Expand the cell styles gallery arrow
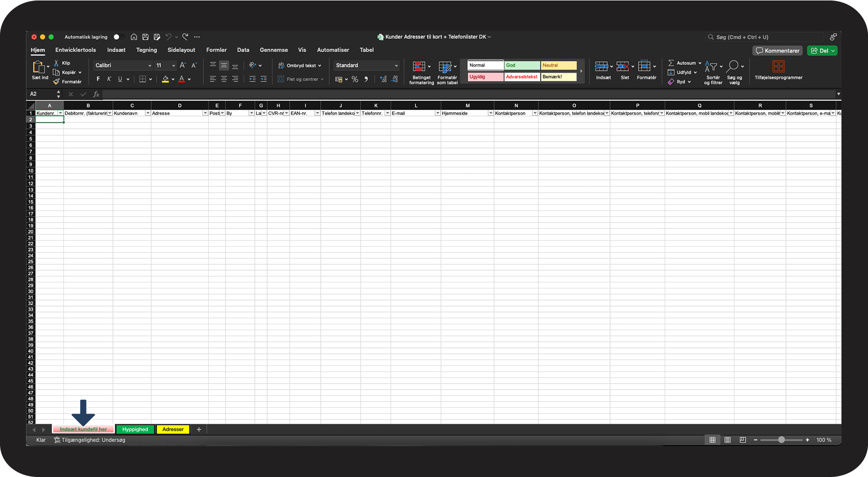 pos(581,71)
